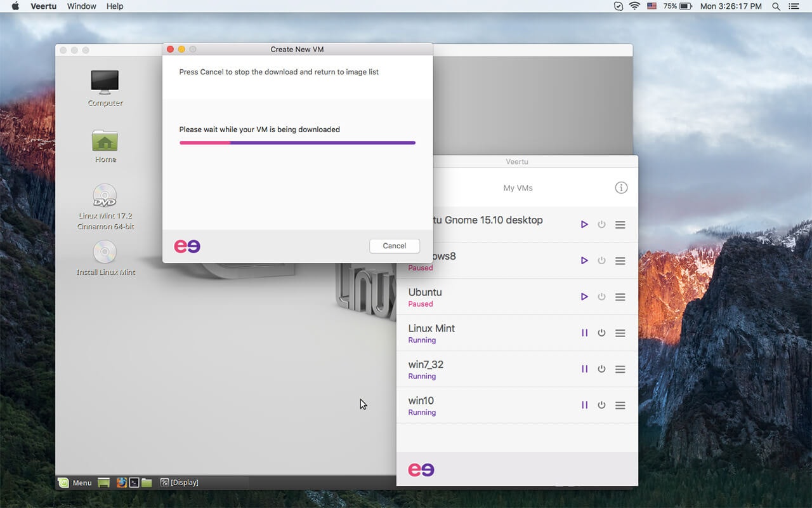Pause the running Linux Mint VM
812x508 pixels.
(x=584, y=333)
